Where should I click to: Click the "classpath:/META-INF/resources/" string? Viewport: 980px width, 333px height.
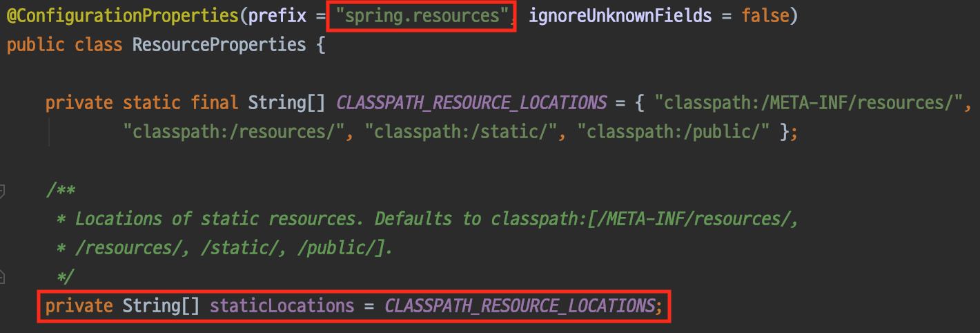(x=808, y=103)
